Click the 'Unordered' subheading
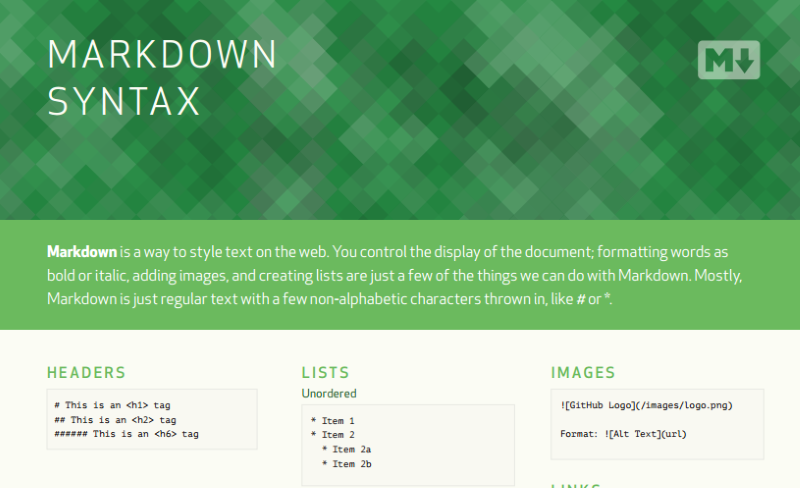 tap(329, 394)
